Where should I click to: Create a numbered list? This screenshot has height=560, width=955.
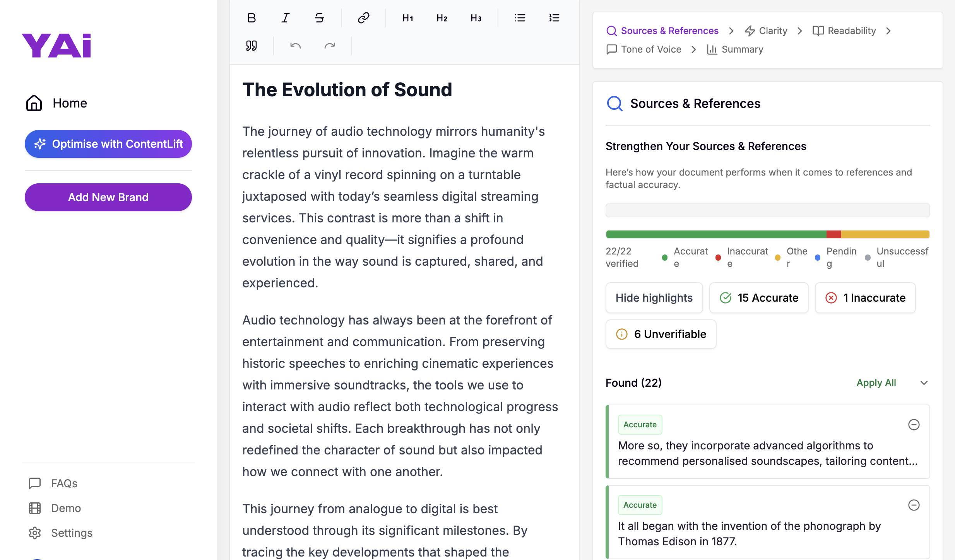[x=554, y=18]
